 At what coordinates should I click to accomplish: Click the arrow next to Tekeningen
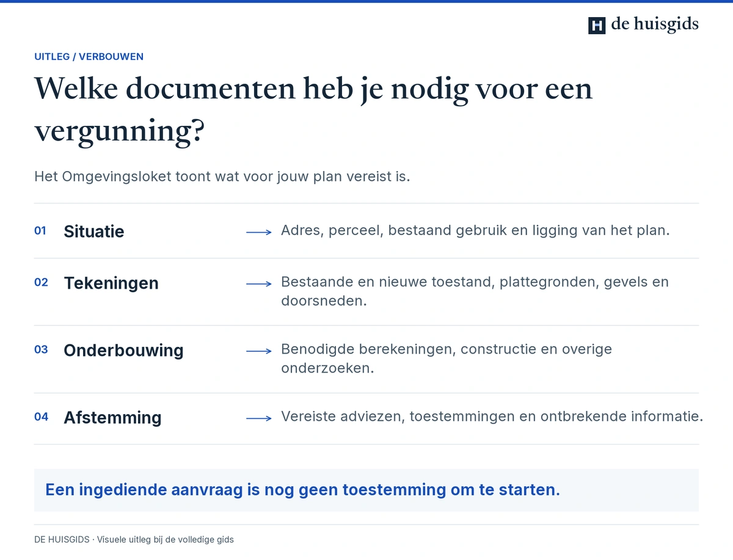pos(259,284)
